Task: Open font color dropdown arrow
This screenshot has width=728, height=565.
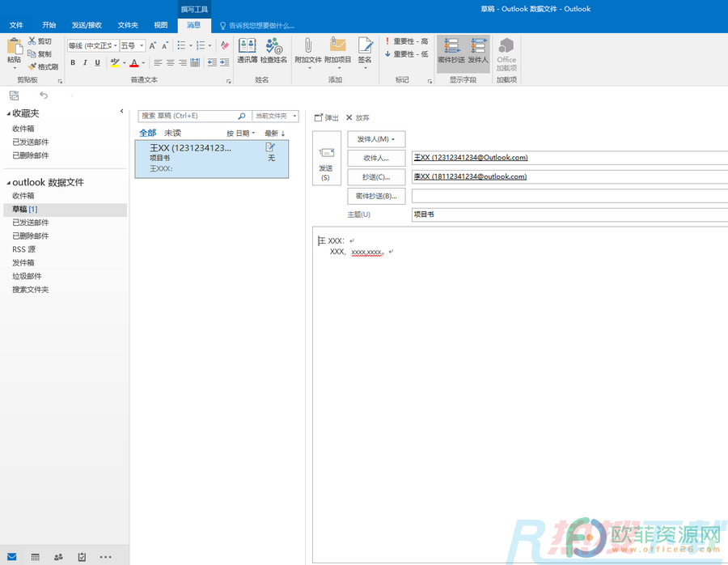Action: click(x=143, y=62)
